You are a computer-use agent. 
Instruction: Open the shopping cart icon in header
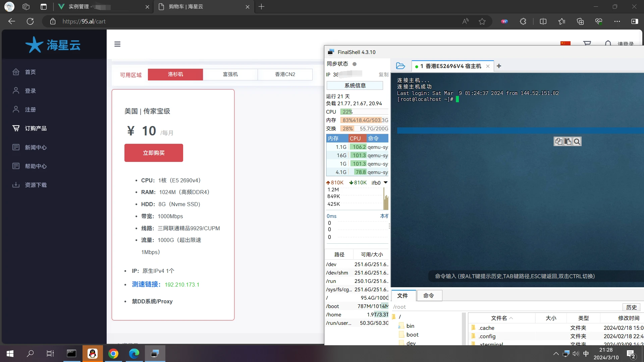click(587, 43)
